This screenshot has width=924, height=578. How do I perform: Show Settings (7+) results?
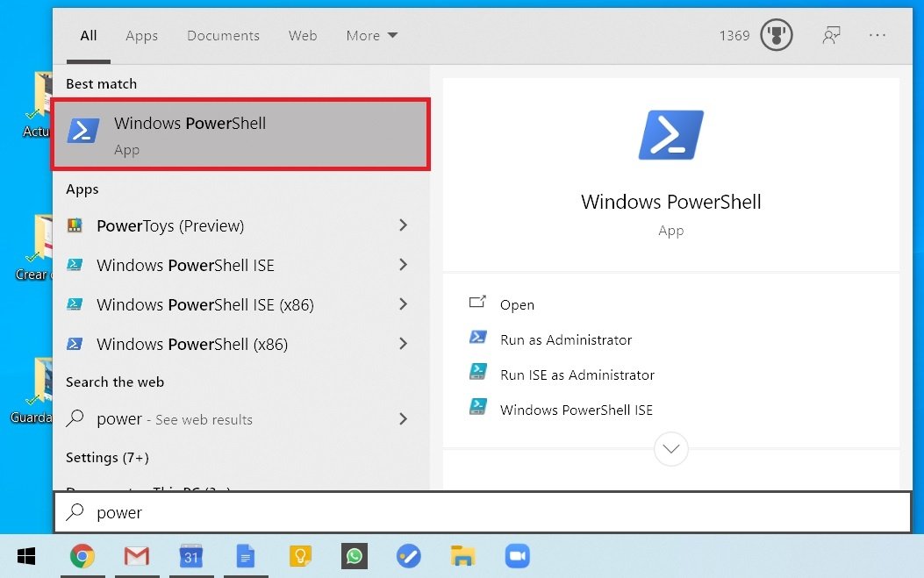pos(107,457)
